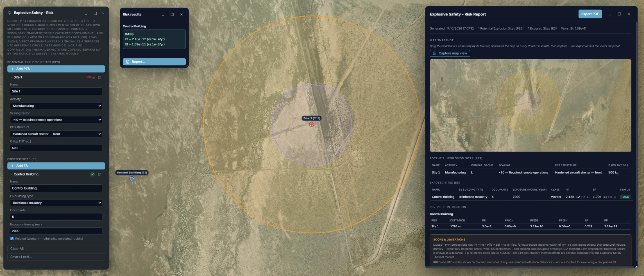Open the Scaling factor dropdown
Screen dimensions: 644x276
pos(56,120)
